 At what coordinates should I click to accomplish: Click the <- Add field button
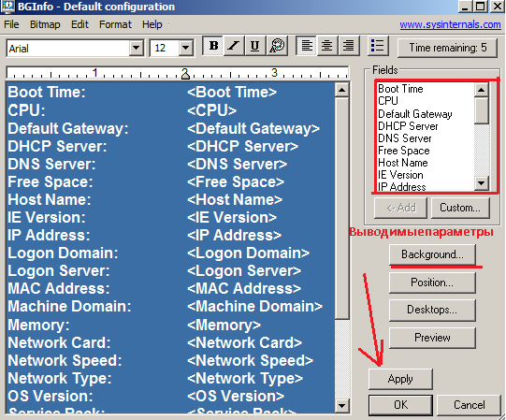tap(401, 208)
